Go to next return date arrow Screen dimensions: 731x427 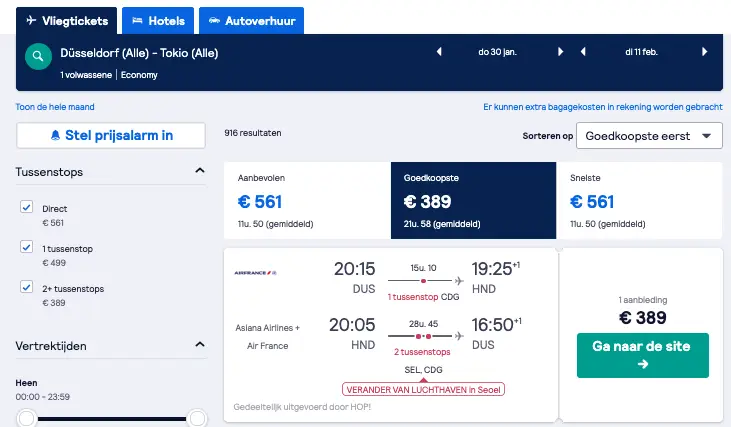(704, 52)
